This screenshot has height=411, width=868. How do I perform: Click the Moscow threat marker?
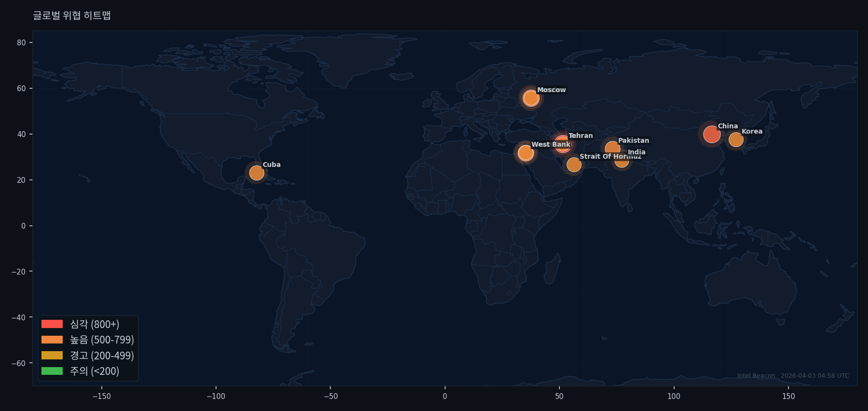531,98
